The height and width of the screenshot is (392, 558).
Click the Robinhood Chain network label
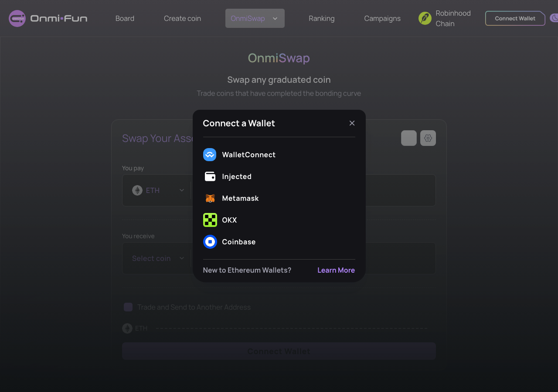pyautogui.click(x=453, y=18)
